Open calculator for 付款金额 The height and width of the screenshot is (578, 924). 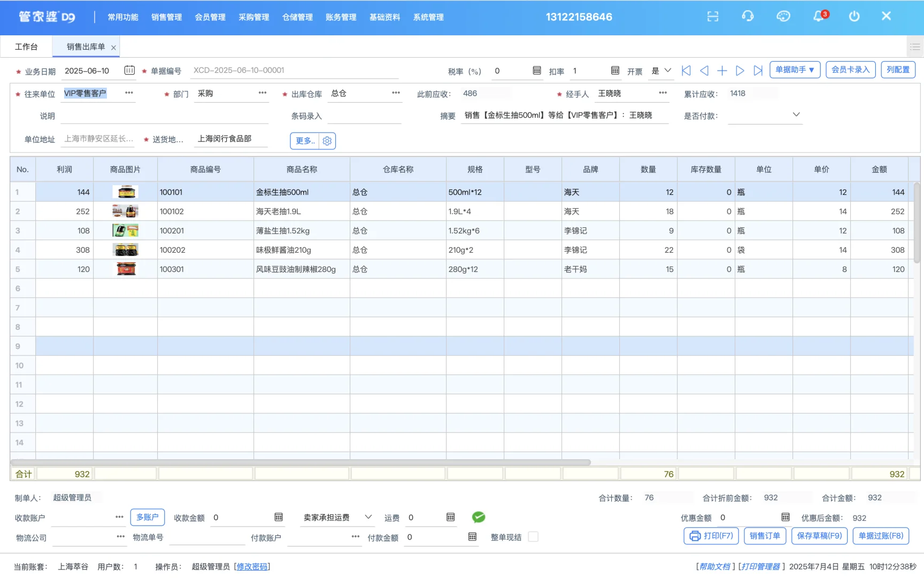(x=472, y=537)
